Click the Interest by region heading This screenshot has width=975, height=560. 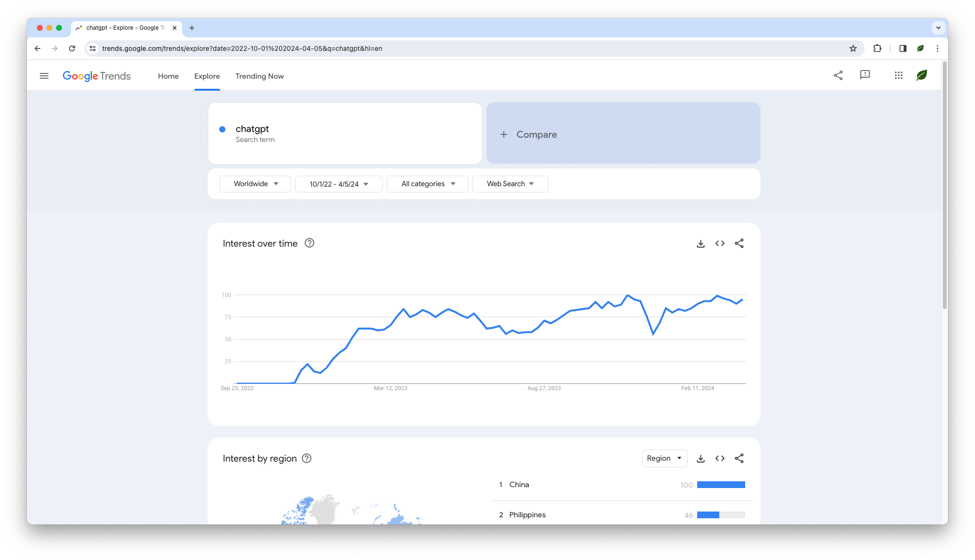tap(260, 458)
